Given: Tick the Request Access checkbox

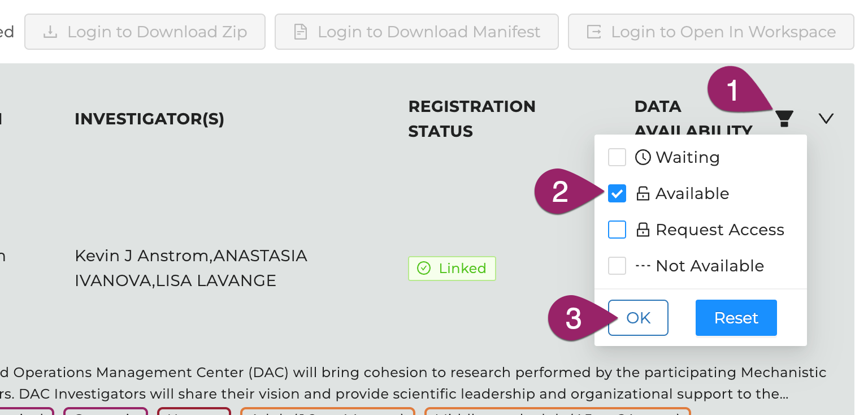Looking at the screenshot, I should (x=617, y=230).
